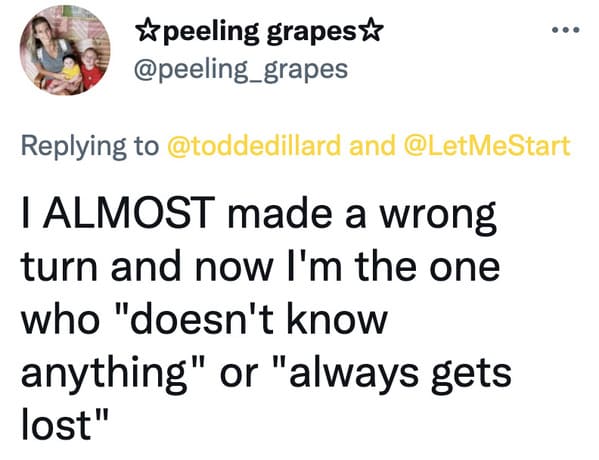The height and width of the screenshot is (460, 599).
Task: Click the word "and" between the mentions
Action: point(372,146)
